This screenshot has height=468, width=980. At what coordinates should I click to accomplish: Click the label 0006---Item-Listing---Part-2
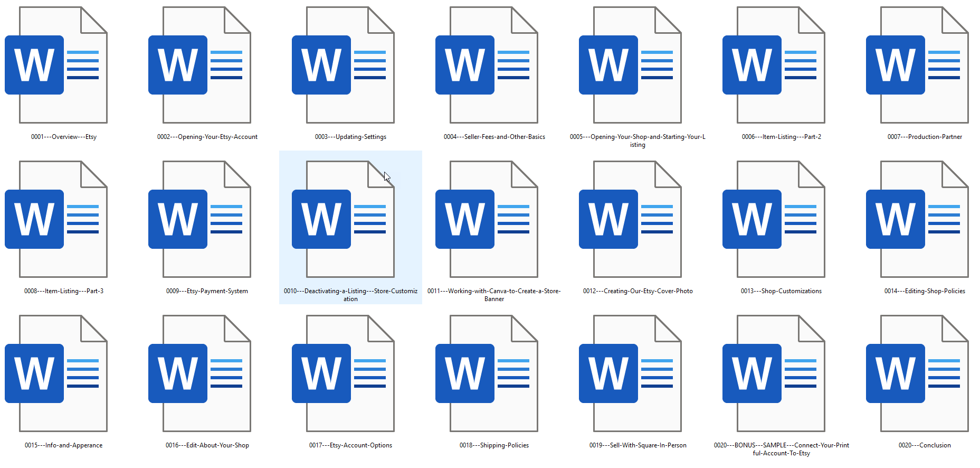(x=782, y=137)
